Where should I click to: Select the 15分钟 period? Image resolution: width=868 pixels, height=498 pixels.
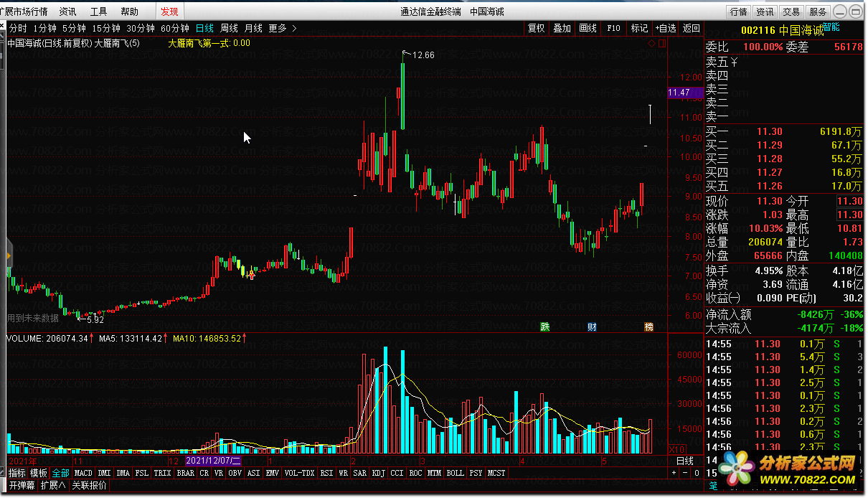pos(106,28)
